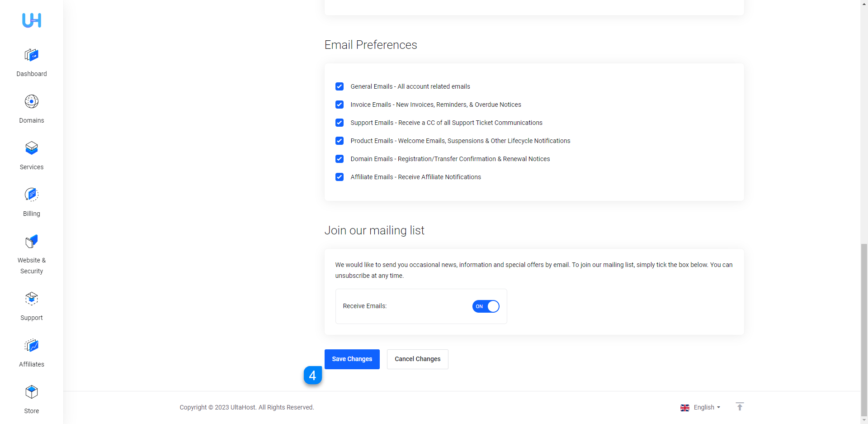Click the Website & Security menu label
This screenshot has width=868, height=424.
point(32,266)
